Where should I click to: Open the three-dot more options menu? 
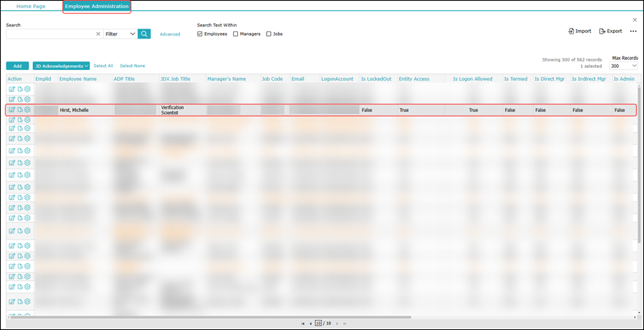(x=633, y=31)
